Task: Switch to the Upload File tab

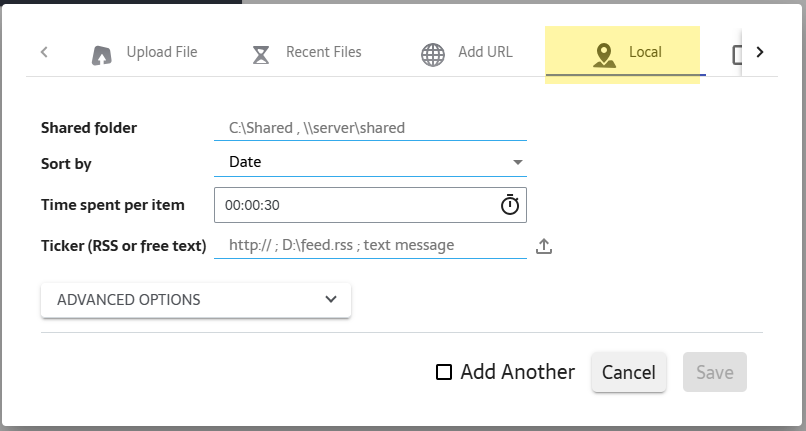Action: click(160, 52)
